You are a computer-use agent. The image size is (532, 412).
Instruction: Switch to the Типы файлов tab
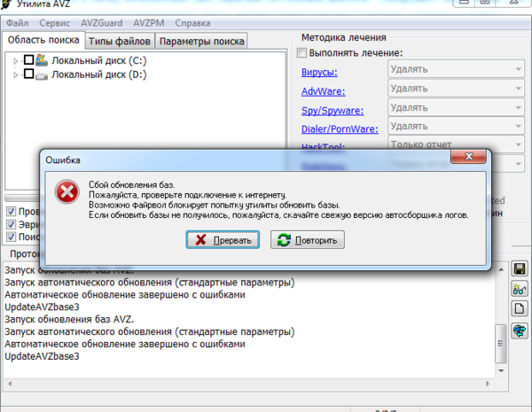pos(120,42)
